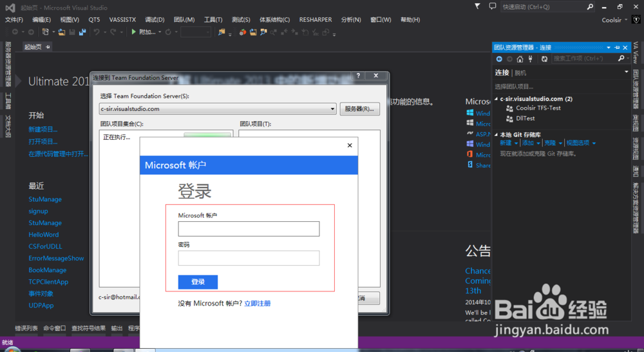Click the Navigate Back circular arrow in toolbar

pos(15,32)
